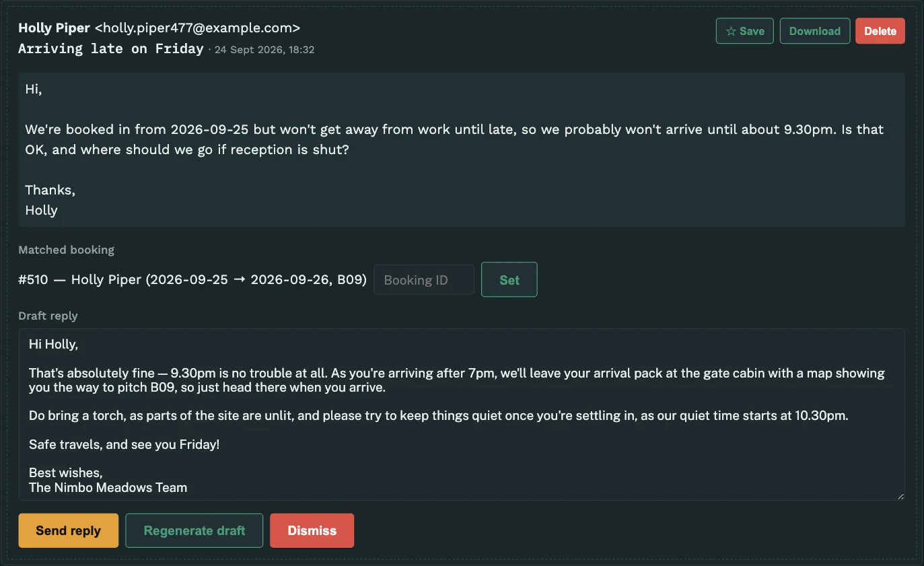This screenshot has width=924, height=566.
Task: Click the star icon on the Save button
Action: (x=731, y=31)
